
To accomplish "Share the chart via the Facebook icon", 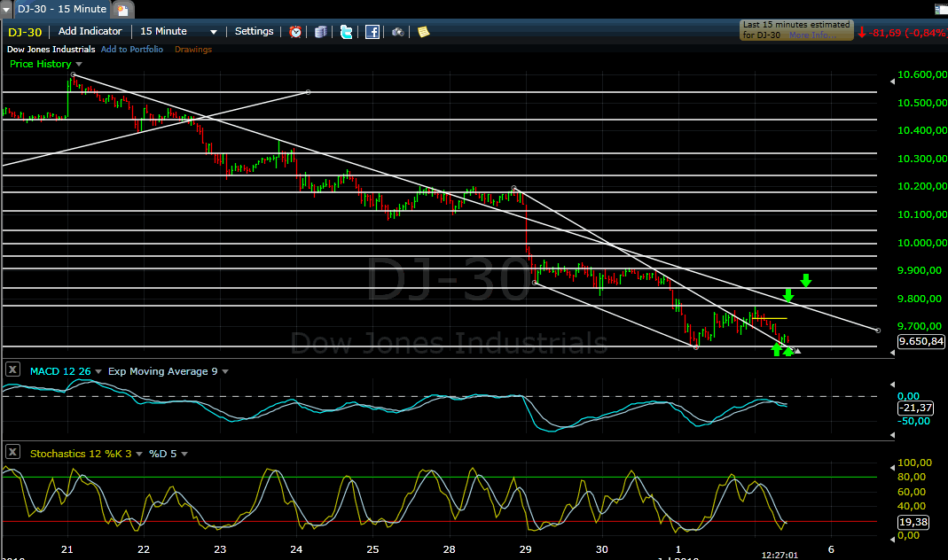I will (372, 32).
